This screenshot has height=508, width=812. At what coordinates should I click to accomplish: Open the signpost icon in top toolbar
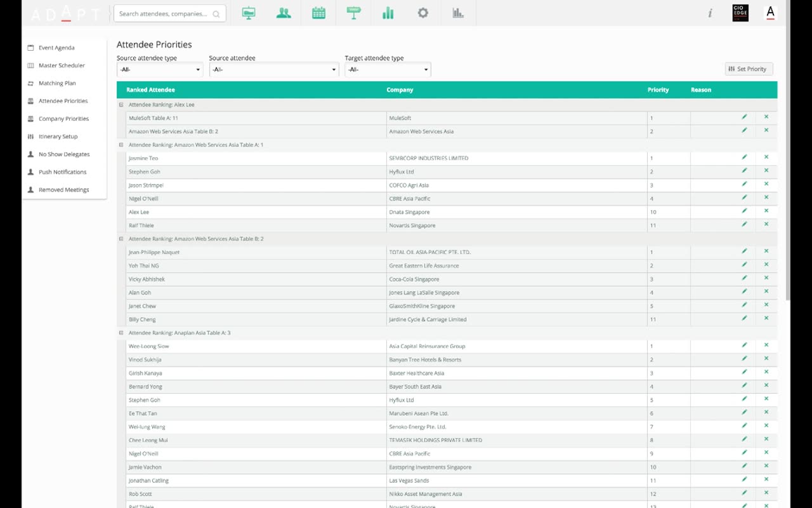click(353, 13)
